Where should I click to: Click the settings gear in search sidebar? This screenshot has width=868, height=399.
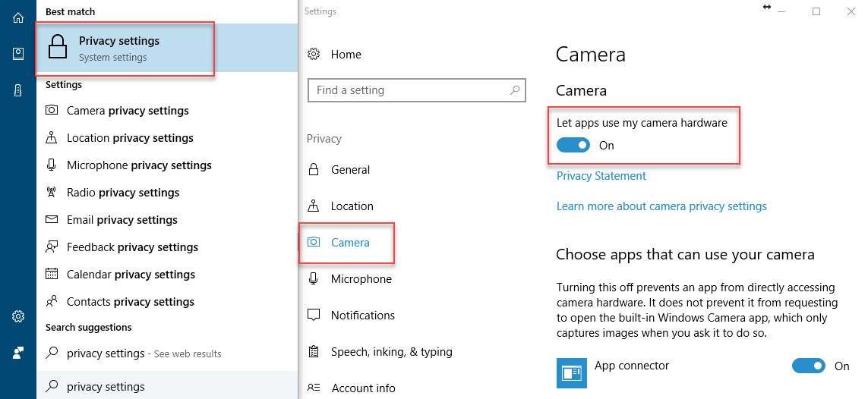point(18,316)
